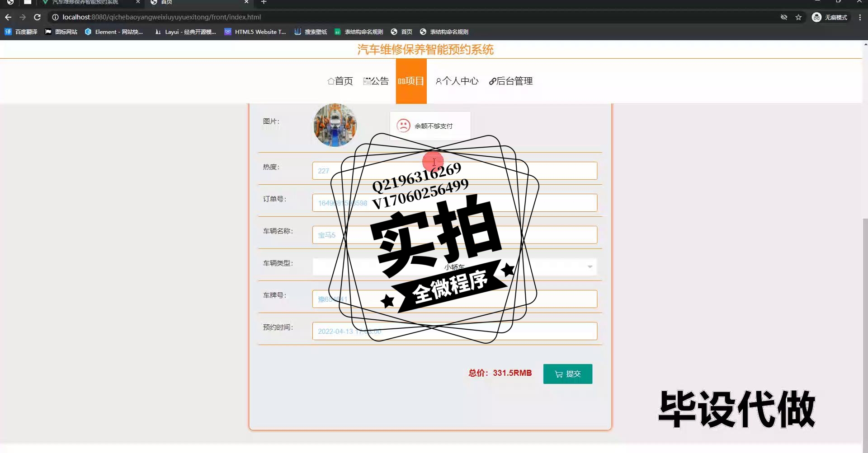The image size is (868, 453).
Task: Open Layui - 经典开源模... bookmark
Action: point(185,32)
